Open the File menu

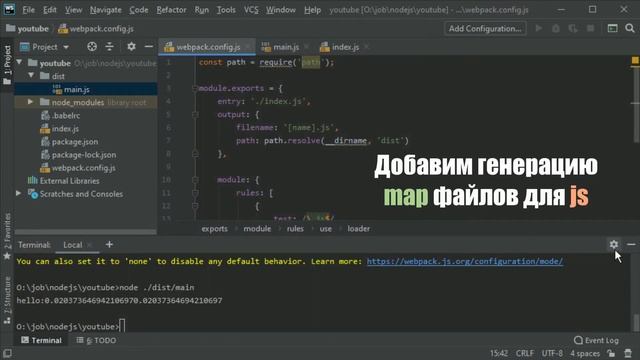coord(28,9)
